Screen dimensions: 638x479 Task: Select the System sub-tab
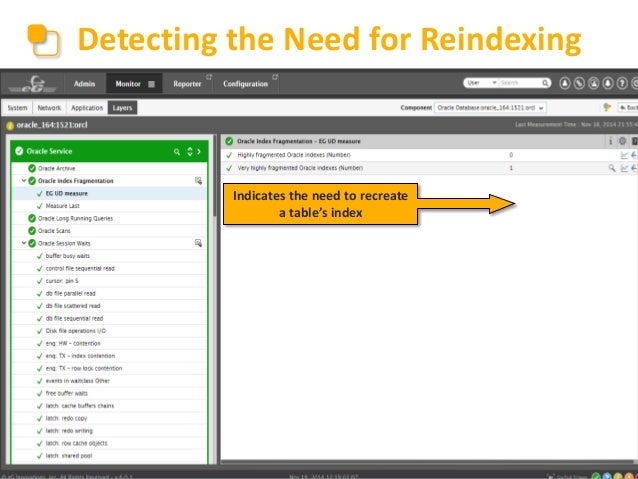pos(17,108)
